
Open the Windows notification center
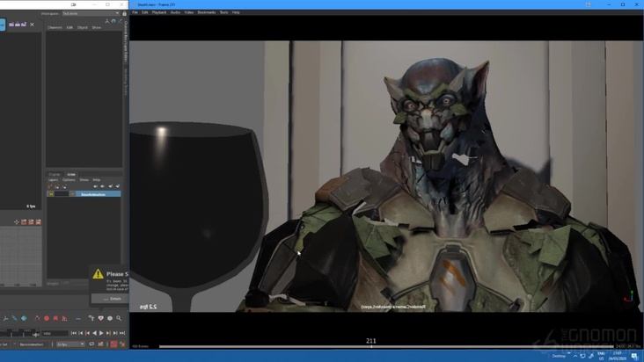(x=634, y=356)
